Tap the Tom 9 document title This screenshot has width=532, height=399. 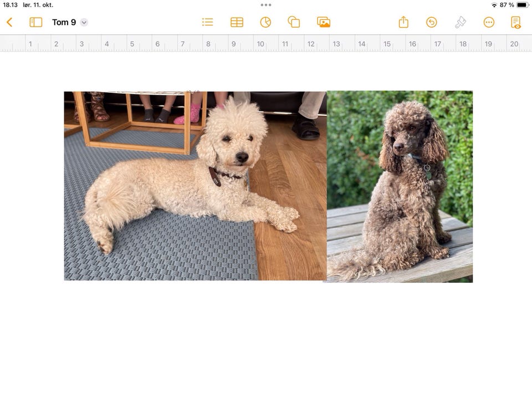point(64,22)
